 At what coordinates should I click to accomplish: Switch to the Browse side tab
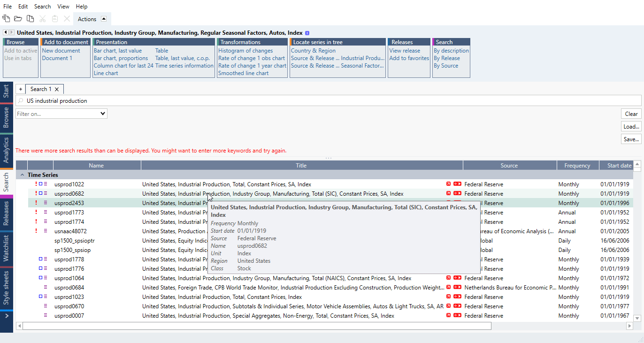point(6,117)
